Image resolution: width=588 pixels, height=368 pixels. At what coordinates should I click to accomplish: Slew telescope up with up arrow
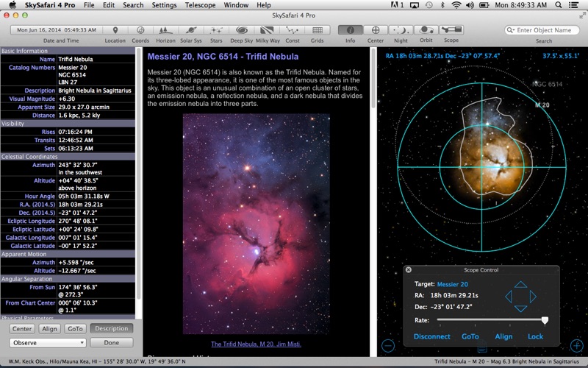click(520, 284)
